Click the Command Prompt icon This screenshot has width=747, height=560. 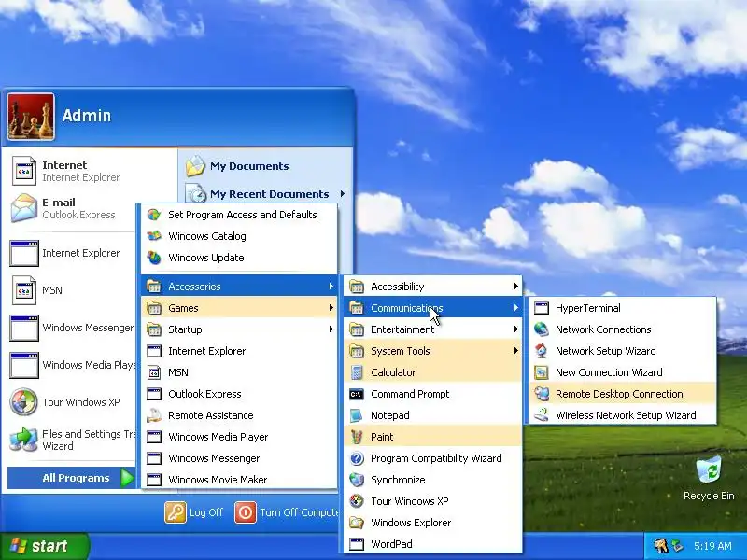(x=357, y=394)
